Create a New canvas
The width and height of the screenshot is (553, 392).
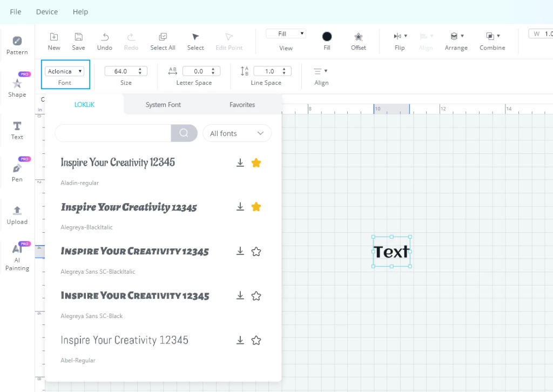tap(54, 42)
